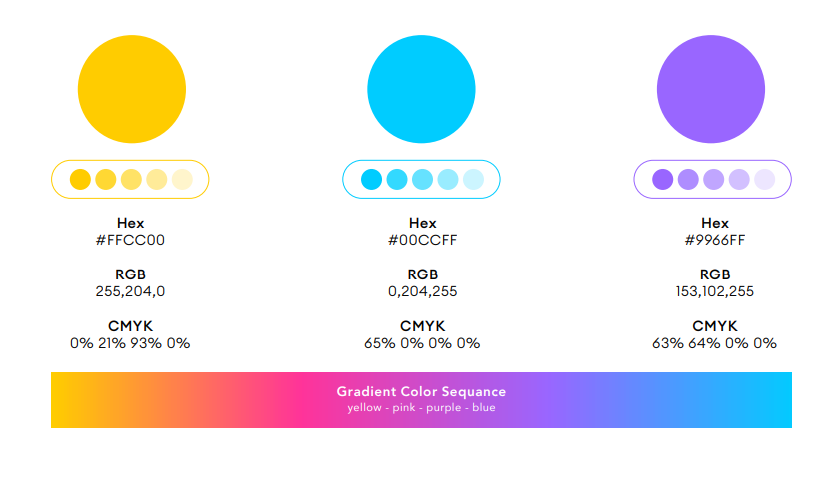Select the darkest purple tint dot
The height and width of the screenshot is (488, 831).
tap(662, 179)
